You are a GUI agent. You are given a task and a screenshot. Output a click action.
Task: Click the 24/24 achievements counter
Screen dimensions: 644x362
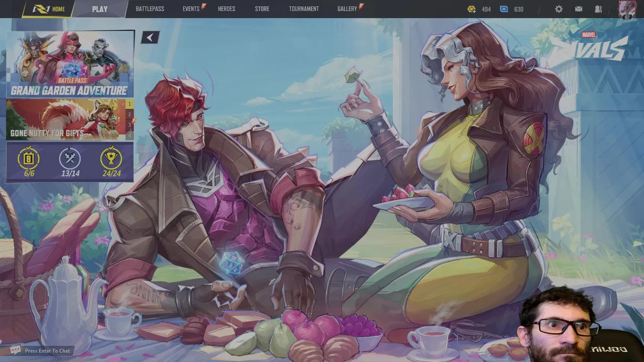[x=111, y=173]
